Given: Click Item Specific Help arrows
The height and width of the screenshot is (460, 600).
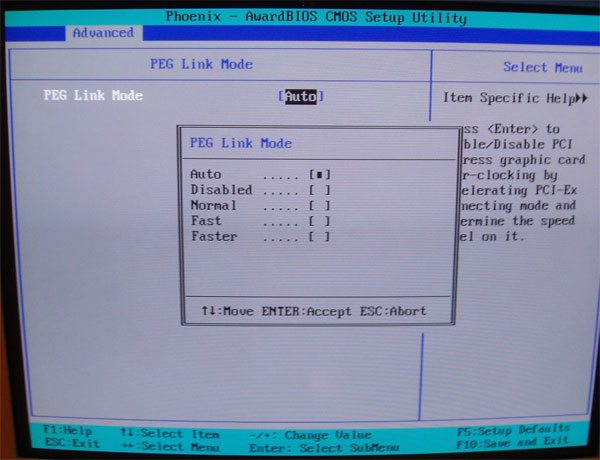Looking at the screenshot, I should pyautogui.click(x=582, y=98).
